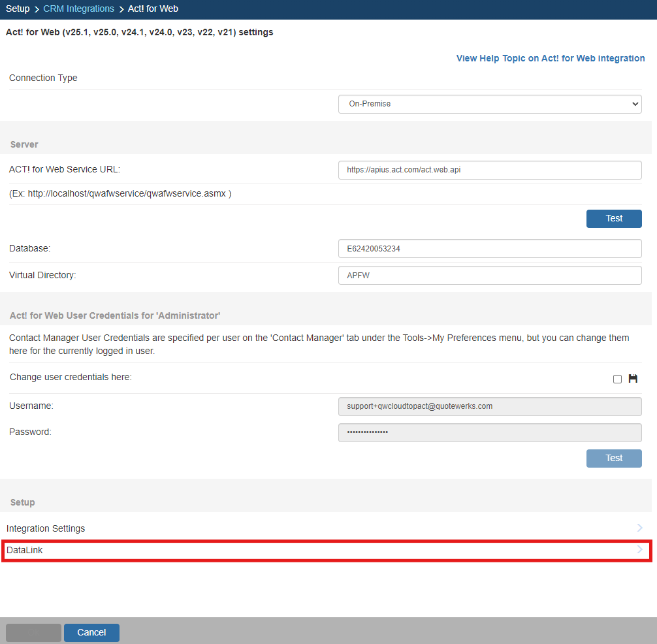The image size is (657, 644).
Task: Focus the ACT! for Web Service URL field
Action: pyautogui.click(x=490, y=170)
